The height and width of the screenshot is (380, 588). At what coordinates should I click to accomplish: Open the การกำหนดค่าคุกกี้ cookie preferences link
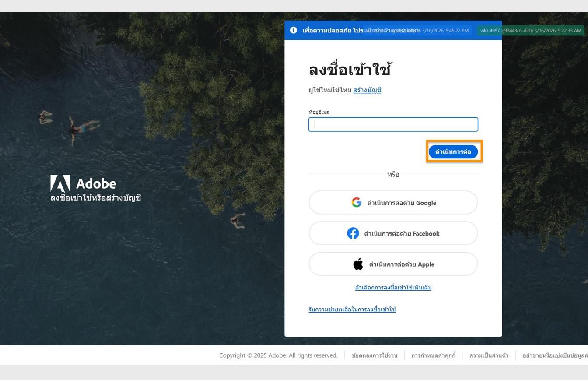(x=434, y=355)
